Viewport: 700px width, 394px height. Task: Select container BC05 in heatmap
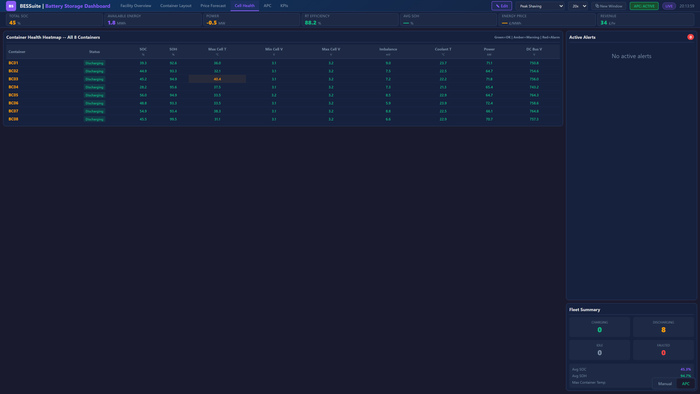tap(13, 95)
